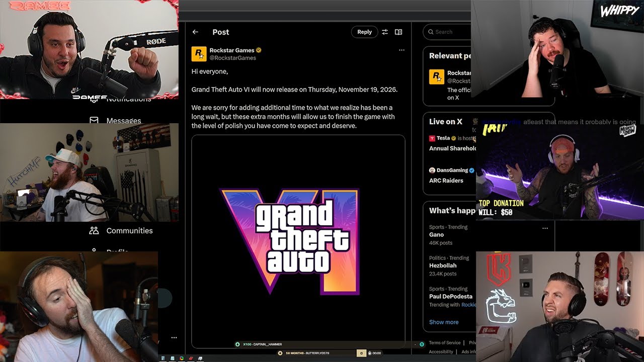Open the Terms of Service link

(445, 343)
